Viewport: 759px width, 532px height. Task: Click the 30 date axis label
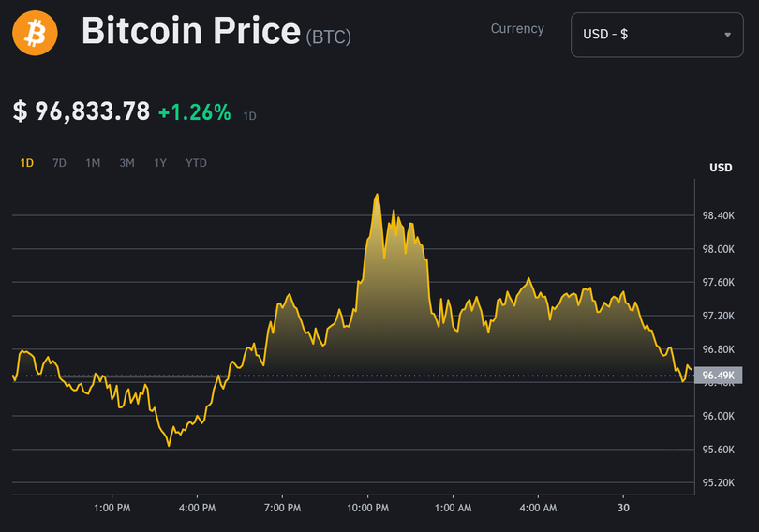(x=623, y=508)
